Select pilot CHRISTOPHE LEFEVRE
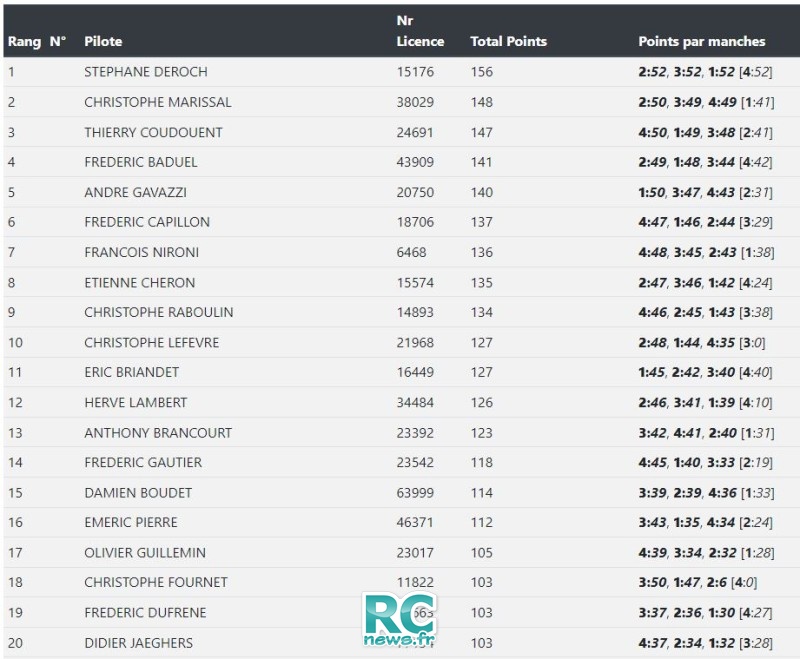 [152, 342]
